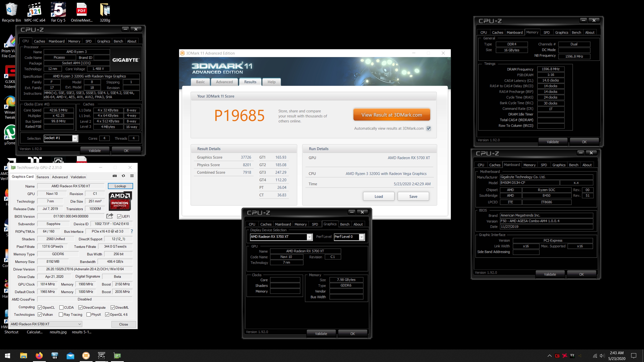This screenshot has height=362, width=644.
Task: Open the volume control in system tray
Action: pyautogui.click(x=602, y=356)
